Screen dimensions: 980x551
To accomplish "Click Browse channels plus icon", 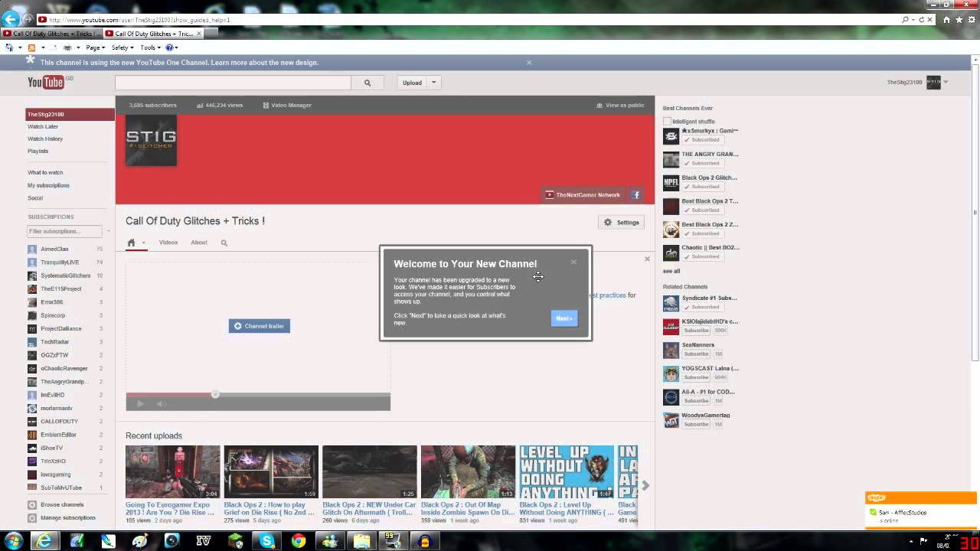I will pyautogui.click(x=32, y=505).
